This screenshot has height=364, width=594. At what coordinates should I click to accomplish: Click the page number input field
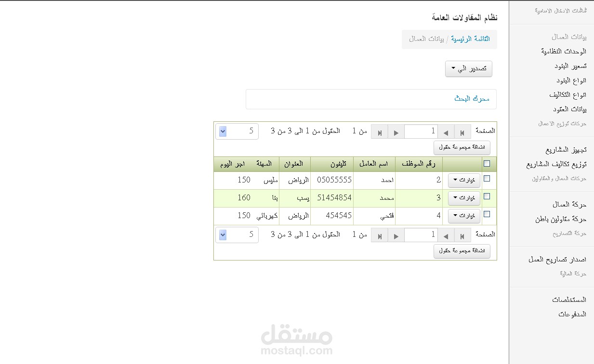422,131
